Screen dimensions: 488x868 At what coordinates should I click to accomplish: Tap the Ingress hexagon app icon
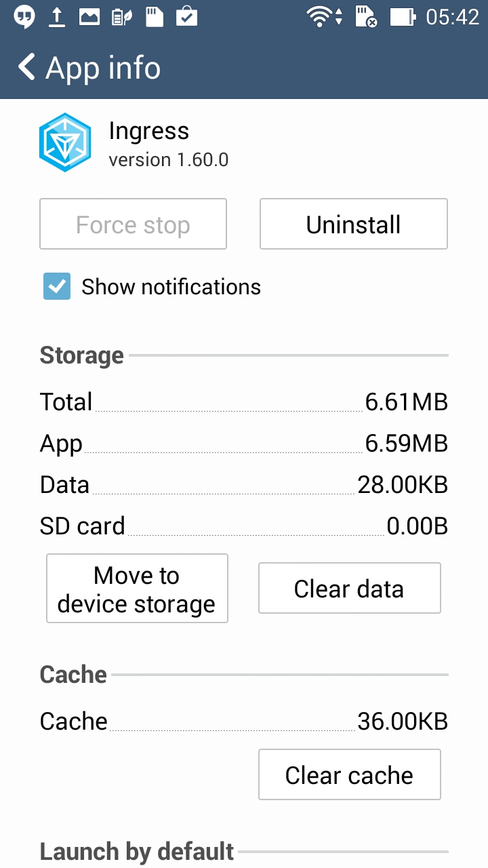(x=64, y=142)
